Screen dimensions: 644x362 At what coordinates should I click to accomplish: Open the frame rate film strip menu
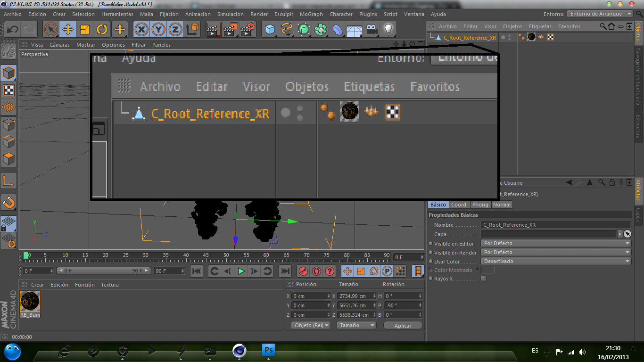418,271
